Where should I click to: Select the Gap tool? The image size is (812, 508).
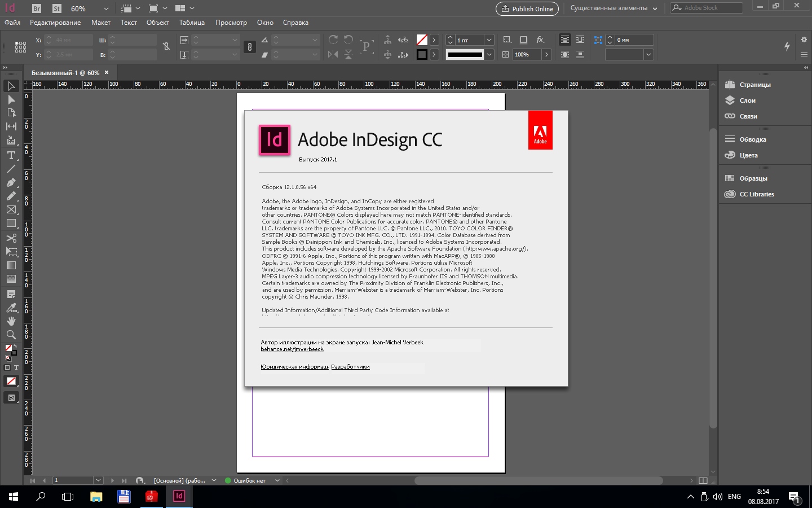11,126
